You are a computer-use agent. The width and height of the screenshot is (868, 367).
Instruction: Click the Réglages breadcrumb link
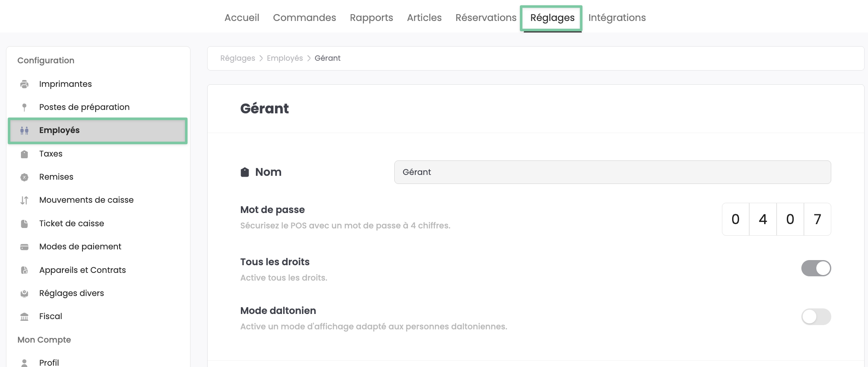(238, 58)
